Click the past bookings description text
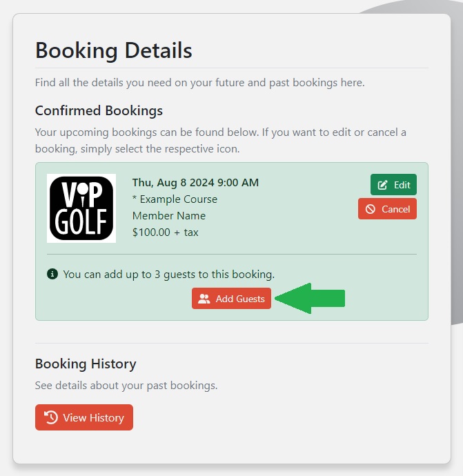This screenshot has height=476, width=463. pos(126,385)
